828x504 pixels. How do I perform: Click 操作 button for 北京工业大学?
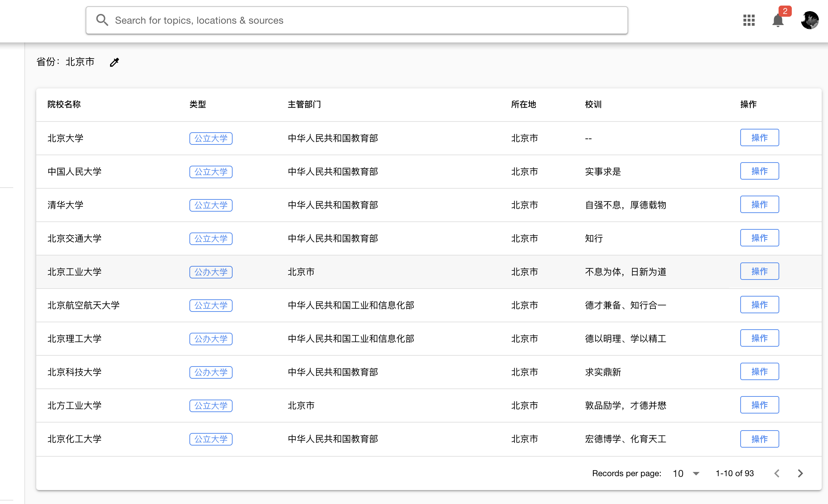click(x=759, y=271)
